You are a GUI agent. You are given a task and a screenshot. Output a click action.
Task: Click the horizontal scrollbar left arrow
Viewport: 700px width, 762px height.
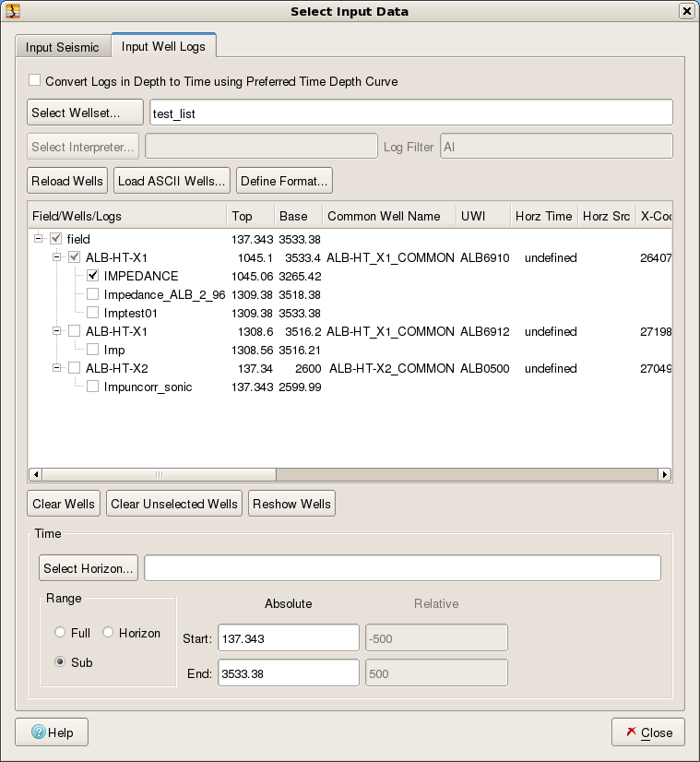pyautogui.click(x=35, y=474)
